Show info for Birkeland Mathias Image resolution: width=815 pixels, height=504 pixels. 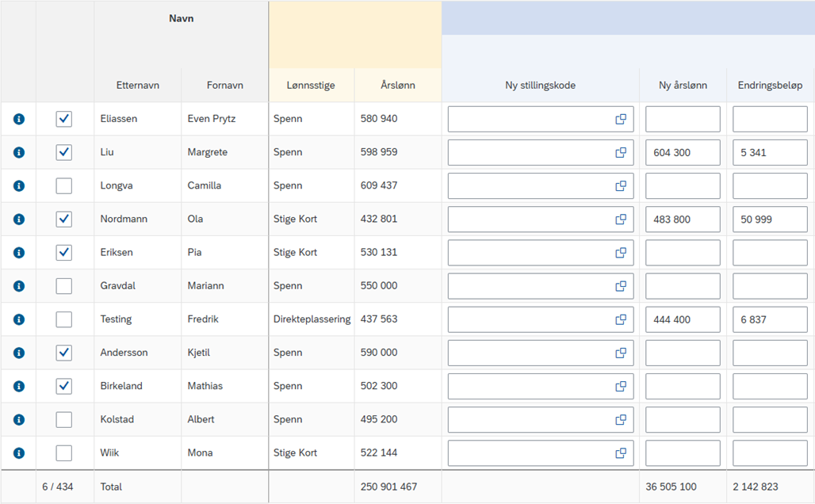pyautogui.click(x=19, y=386)
